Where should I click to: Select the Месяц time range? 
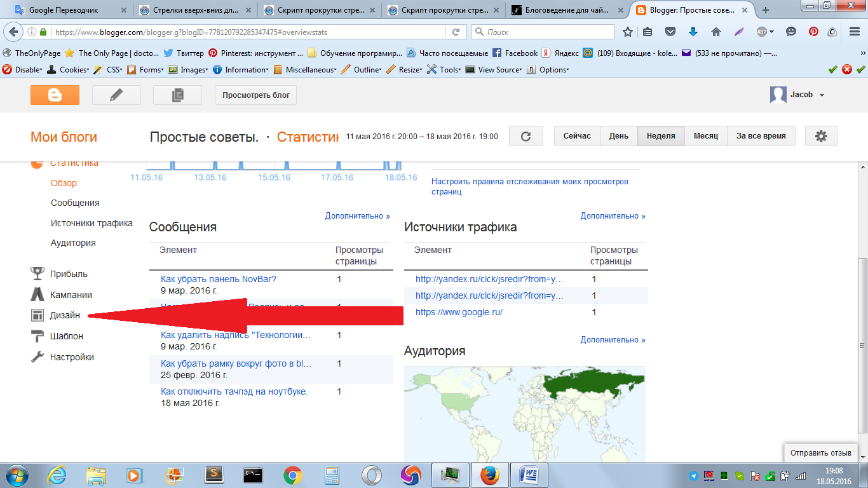tap(705, 136)
